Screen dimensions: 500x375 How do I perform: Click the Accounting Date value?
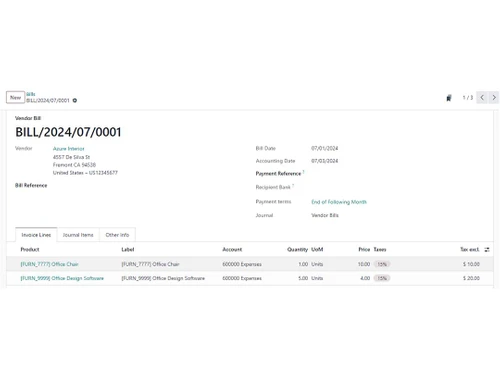click(x=325, y=161)
